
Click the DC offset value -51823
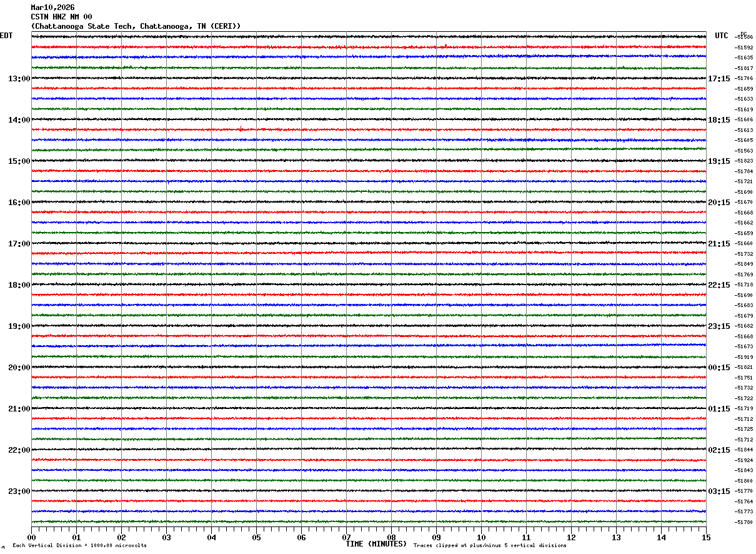744,161
